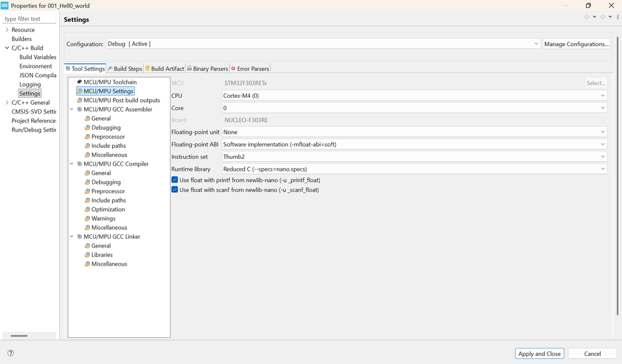The image size is (622, 364).
Task: Click the Tool Settings tab icon
Action: point(68,68)
